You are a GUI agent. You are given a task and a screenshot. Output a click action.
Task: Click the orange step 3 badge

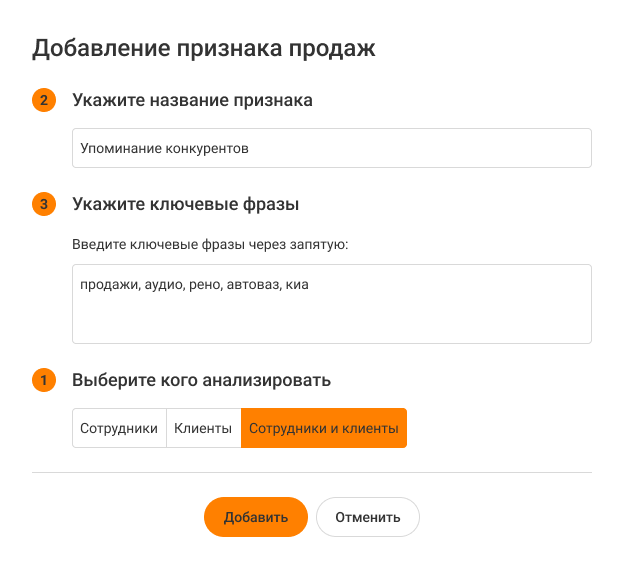point(44,205)
